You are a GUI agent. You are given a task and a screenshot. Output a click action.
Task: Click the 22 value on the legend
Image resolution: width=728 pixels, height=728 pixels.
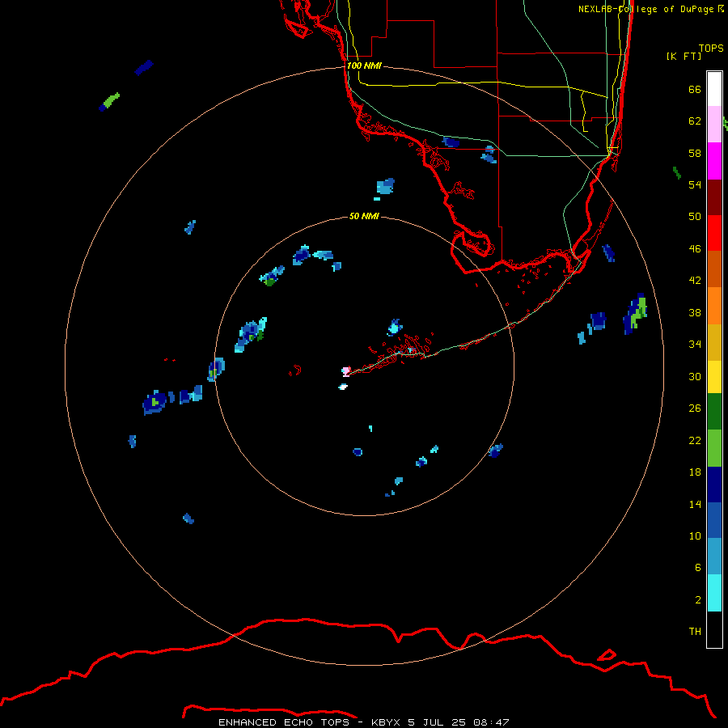(x=695, y=441)
